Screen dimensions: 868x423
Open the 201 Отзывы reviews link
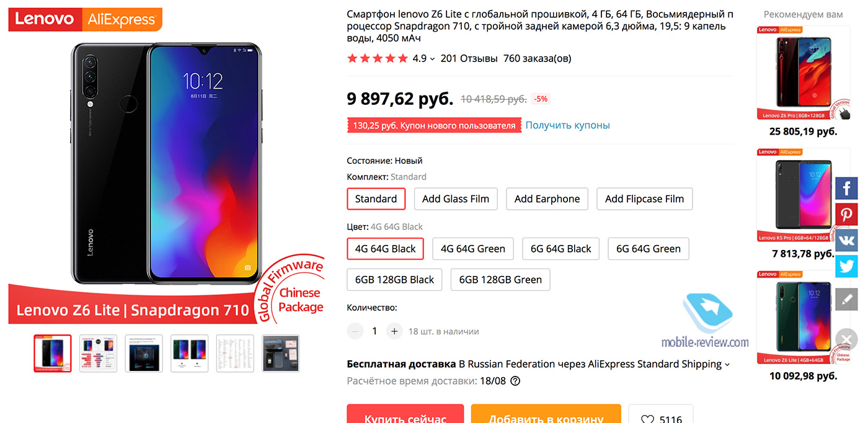pyautogui.click(x=469, y=59)
